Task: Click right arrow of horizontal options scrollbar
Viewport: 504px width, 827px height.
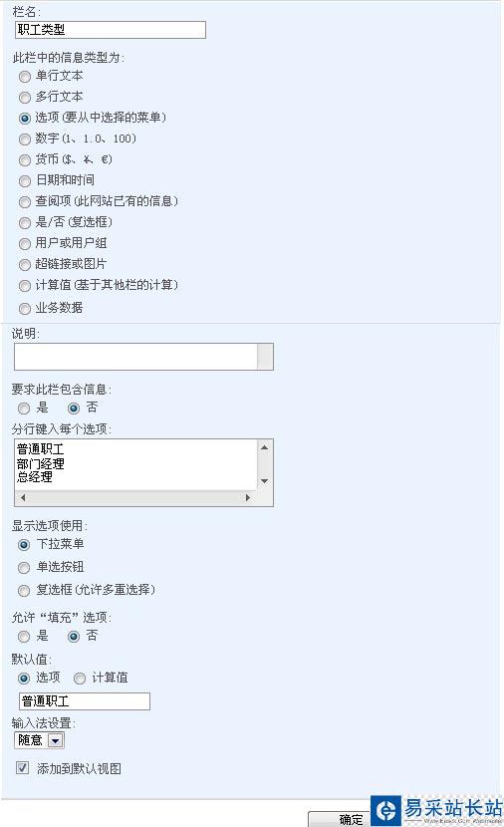Action: (248, 497)
